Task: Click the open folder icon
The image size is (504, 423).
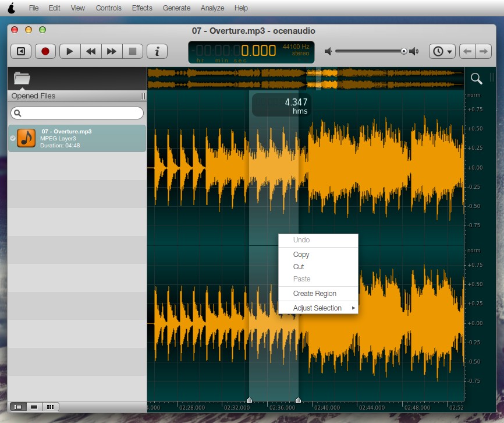Action: tap(22, 78)
